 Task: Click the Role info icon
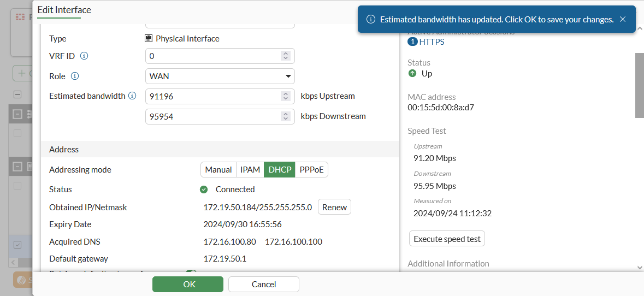[x=75, y=76]
